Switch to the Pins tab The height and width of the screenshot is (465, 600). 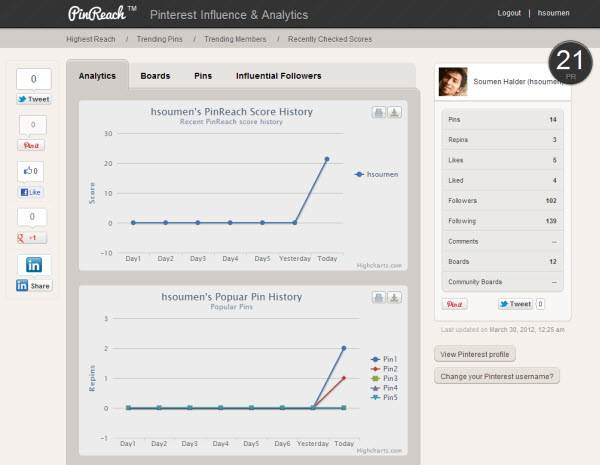click(203, 76)
